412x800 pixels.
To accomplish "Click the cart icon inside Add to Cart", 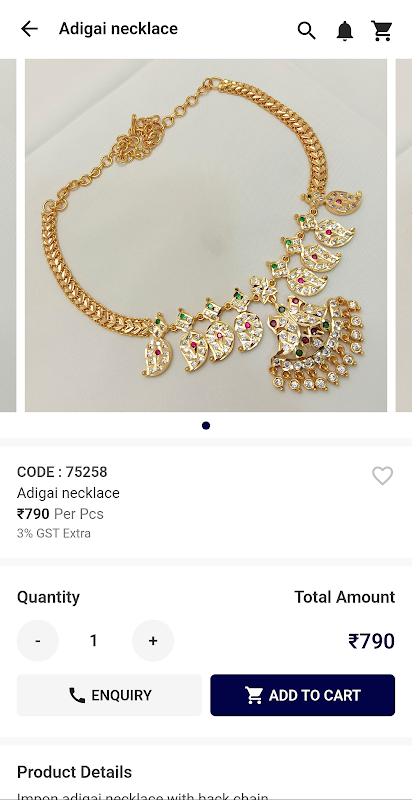I will tap(254, 695).
